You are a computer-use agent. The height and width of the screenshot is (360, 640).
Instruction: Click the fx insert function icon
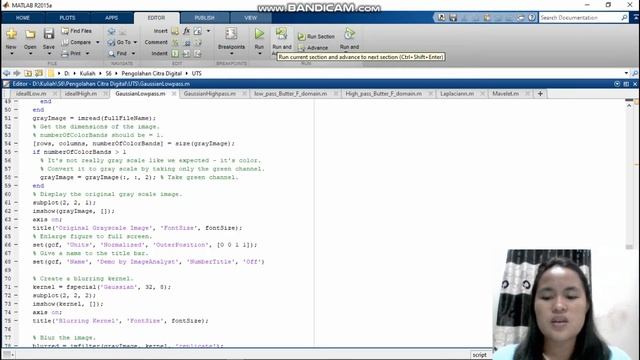186,31
